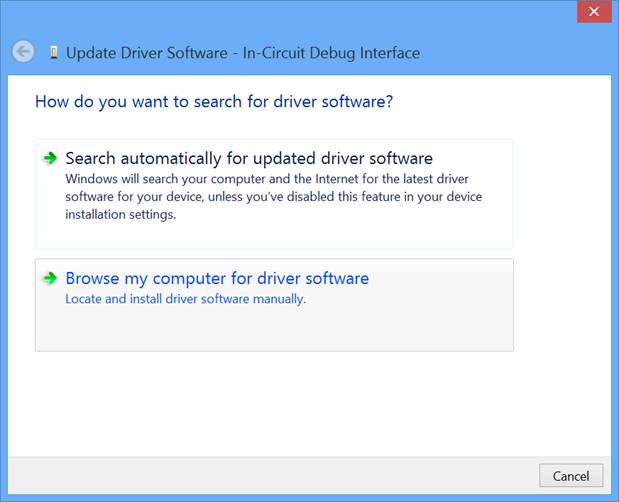619x502 pixels.
Task: Click green arrow beside Search automatically
Action: coord(50,158)
